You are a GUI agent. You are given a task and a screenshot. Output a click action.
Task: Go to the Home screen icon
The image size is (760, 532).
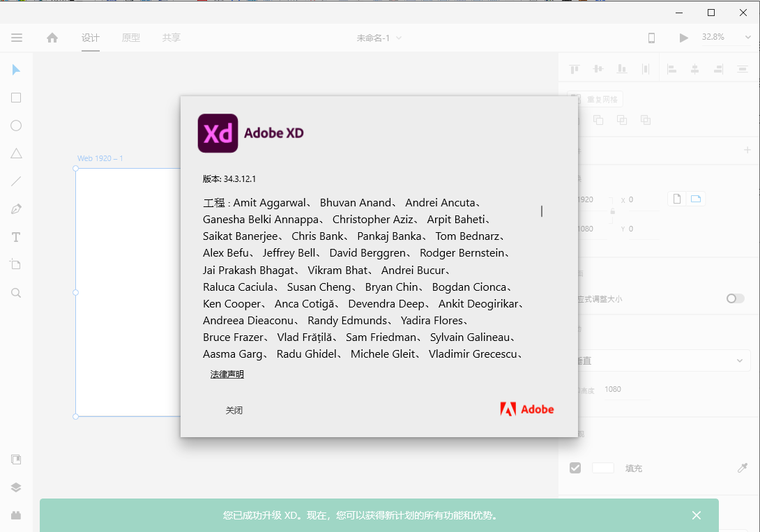point(52,38)
